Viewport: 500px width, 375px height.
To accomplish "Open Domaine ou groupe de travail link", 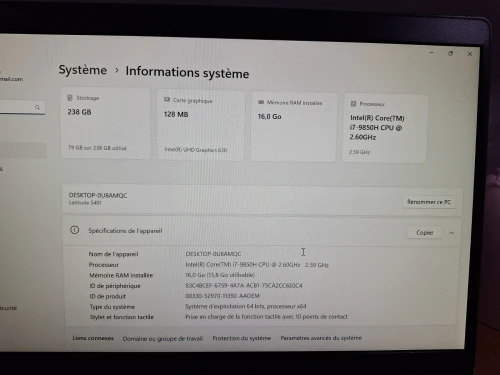I will (x=163, y=338).
